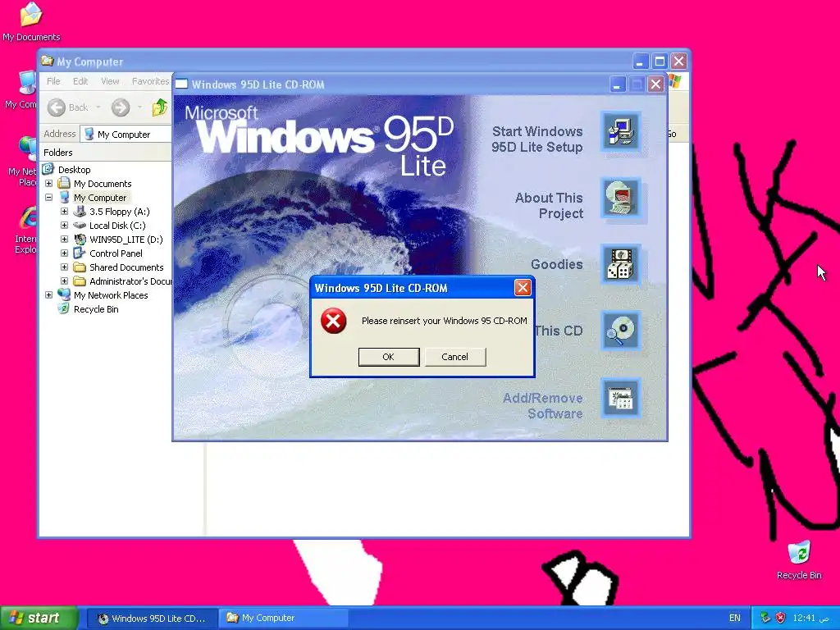Click OK in the reinsert CD-ROM dialog

[x=388, y=357]
